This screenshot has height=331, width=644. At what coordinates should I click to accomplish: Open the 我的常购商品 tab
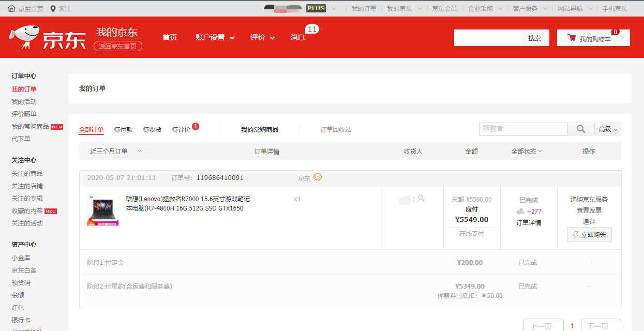click(260, 129)
